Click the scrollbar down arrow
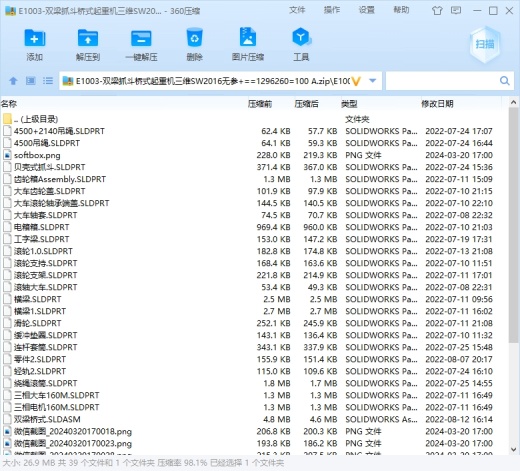 pos(513,449)
